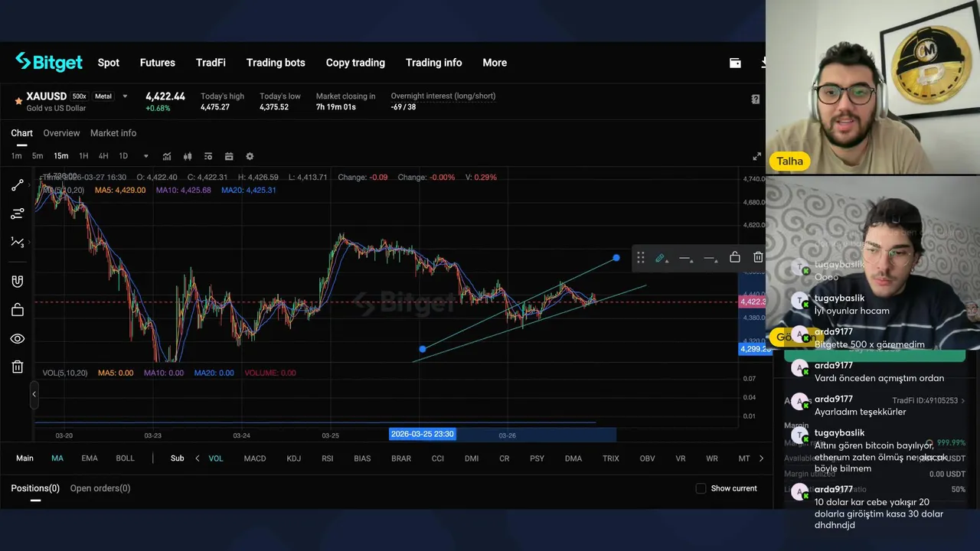Select the 1H timeframe
The image size is (980, 551).
coord(83,156)
